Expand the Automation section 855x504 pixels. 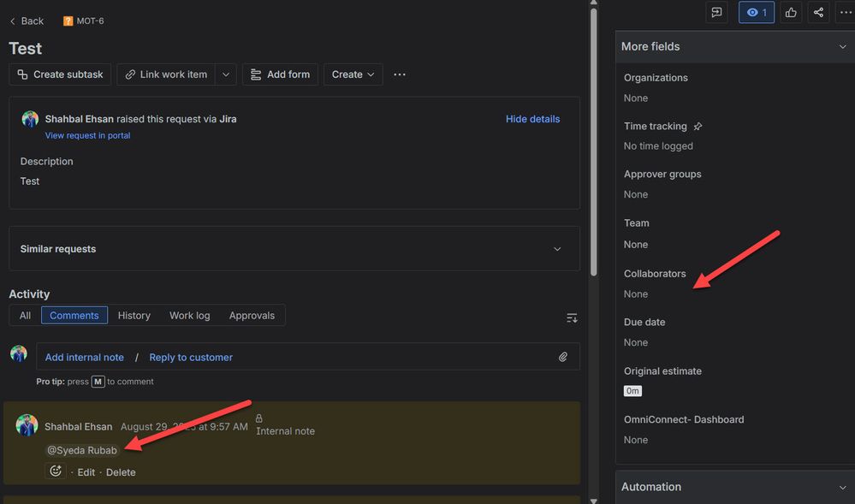(x=842, y=487)
